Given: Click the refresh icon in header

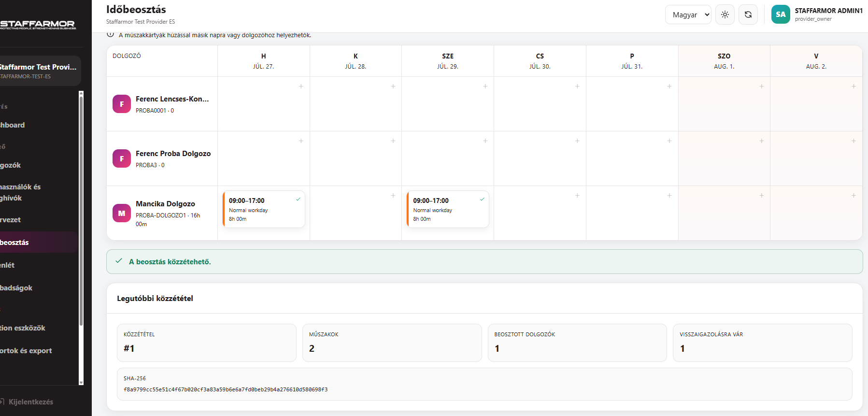Looking at the screenshot, I should click(748, 14).
